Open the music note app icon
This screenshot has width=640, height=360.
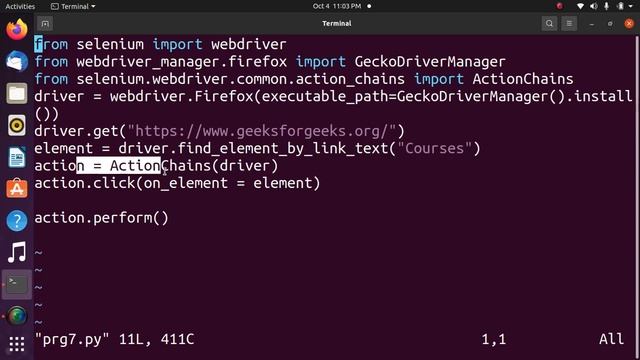(17, 252)
